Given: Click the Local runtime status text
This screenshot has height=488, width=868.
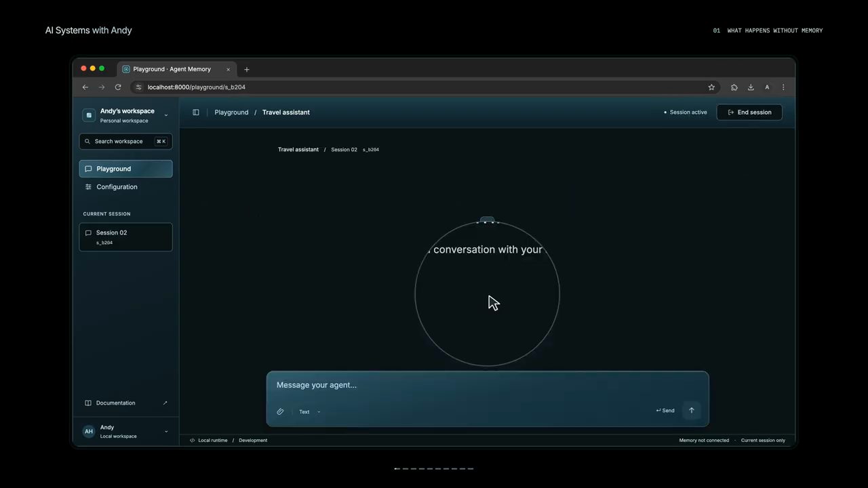Looking at the screenshot, I should point(213,441).
